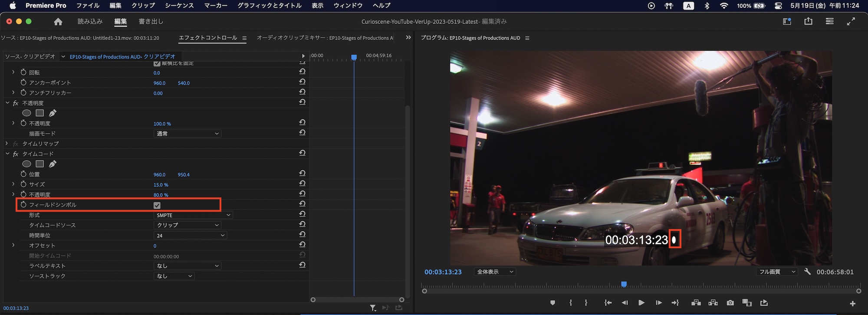Switch to the 書き出し workspace tab

(151, 21)
